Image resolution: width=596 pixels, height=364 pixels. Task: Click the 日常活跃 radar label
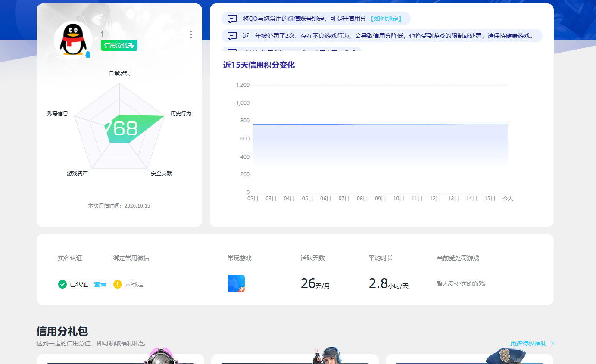pos(119,73)
